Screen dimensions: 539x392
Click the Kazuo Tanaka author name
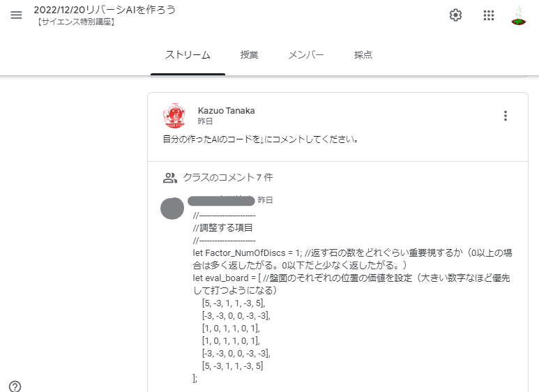pos(227,110)
